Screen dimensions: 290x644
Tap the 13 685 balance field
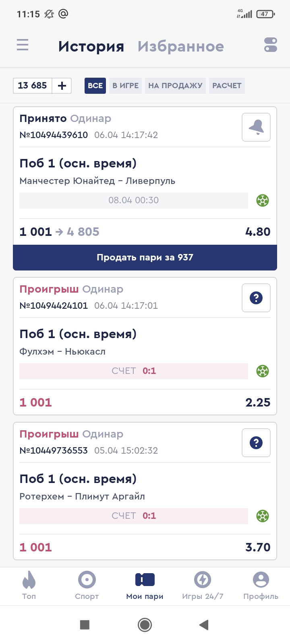tap(33, 86)
